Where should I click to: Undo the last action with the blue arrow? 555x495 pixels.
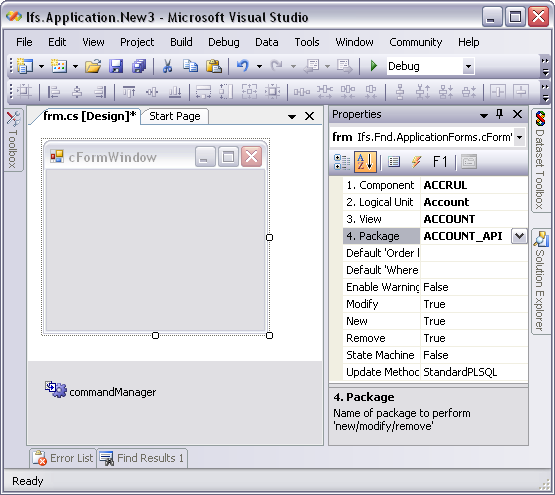click(243, 66)
